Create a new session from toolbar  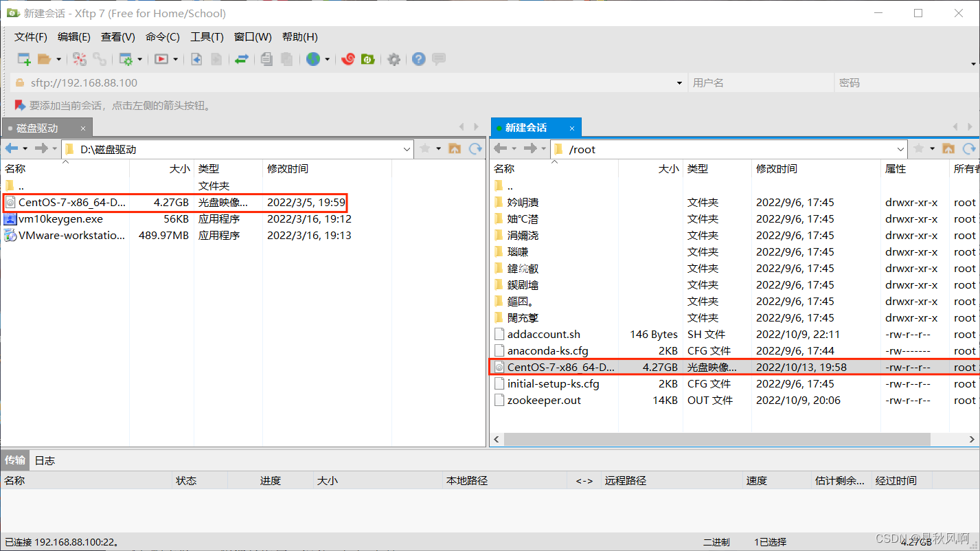[x=24, y=59]
